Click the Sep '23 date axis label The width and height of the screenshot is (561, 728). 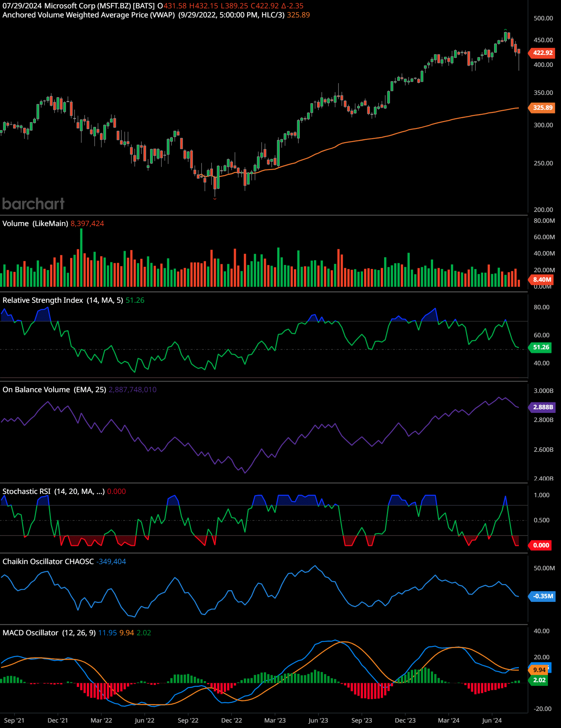point(362,720)
